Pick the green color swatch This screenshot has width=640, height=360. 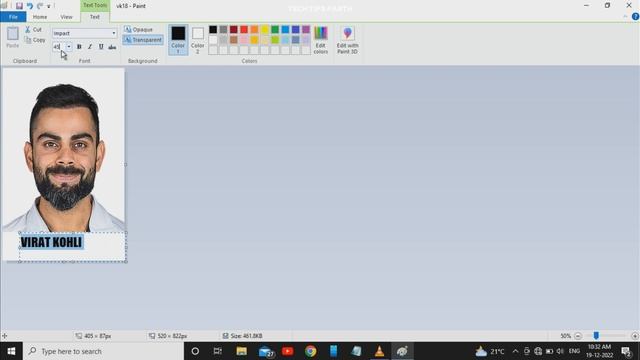tap(275, 29)
